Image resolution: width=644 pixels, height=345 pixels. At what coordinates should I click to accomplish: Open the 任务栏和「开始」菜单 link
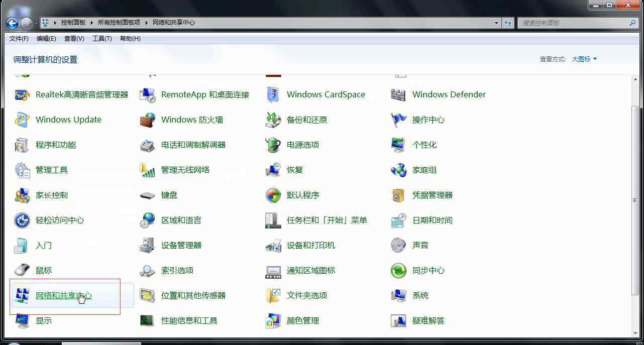click(x=327, y=220)
